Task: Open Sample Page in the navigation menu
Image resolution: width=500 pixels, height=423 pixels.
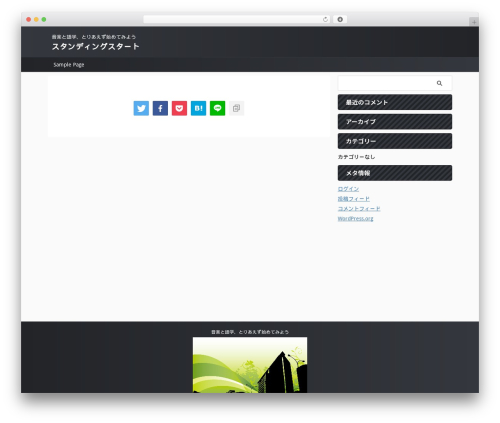Action: point(69,65)
